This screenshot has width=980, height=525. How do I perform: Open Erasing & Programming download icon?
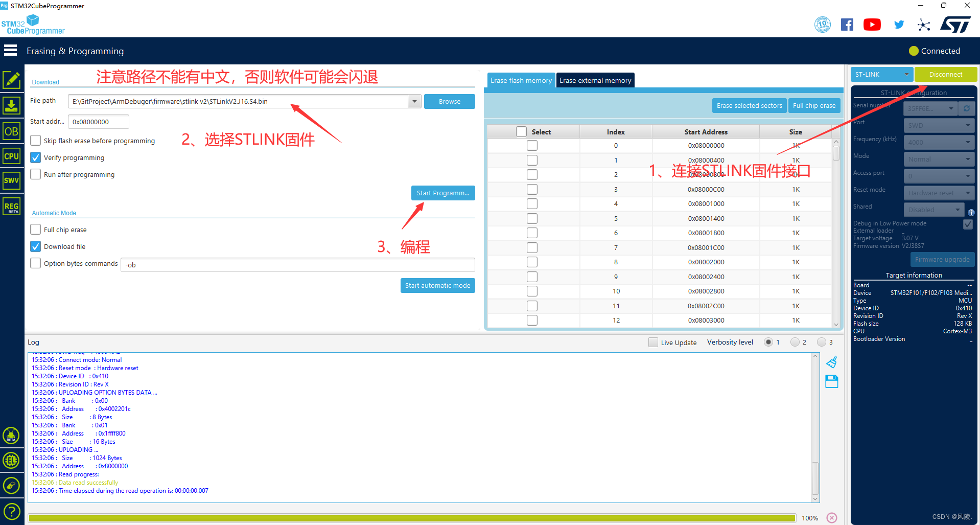(x=11, y=106)
